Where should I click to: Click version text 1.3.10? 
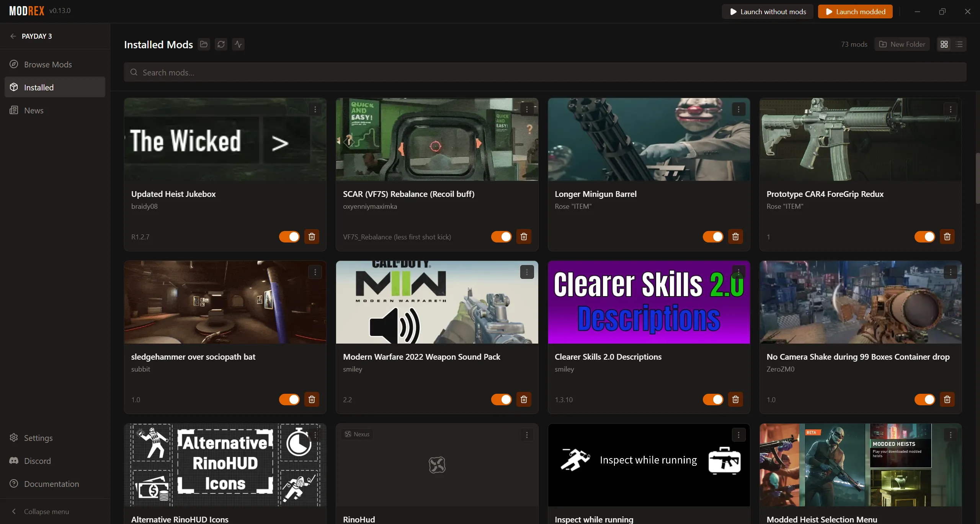pyautogui.click(x=563, y=400)
